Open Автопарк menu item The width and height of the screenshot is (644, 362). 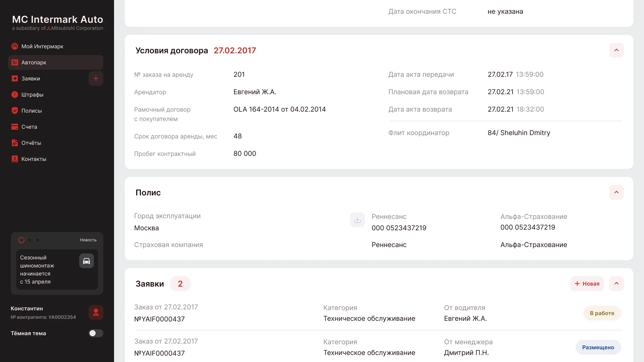(56, 62)
